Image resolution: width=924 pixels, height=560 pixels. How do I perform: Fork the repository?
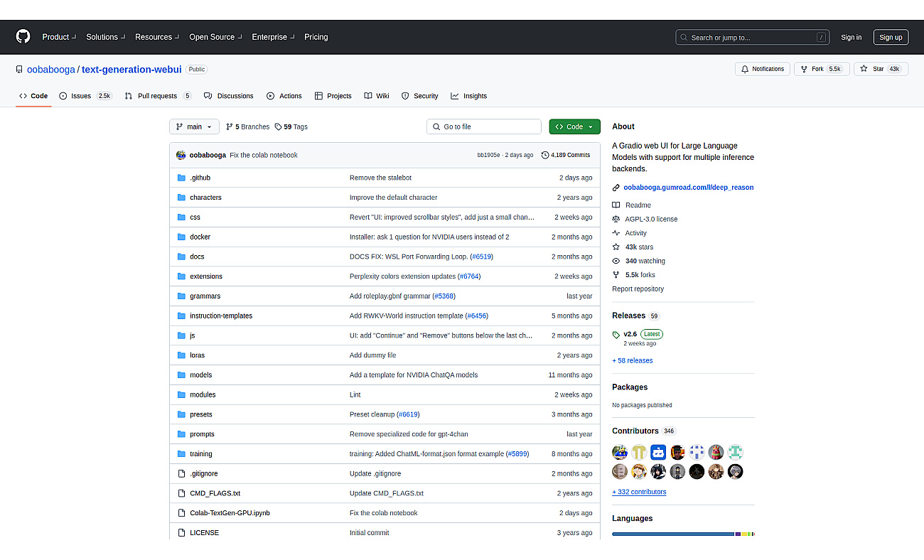[822, 69]
